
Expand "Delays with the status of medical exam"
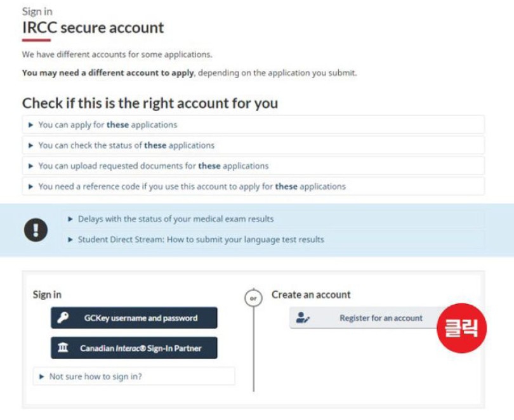(176, 219)
